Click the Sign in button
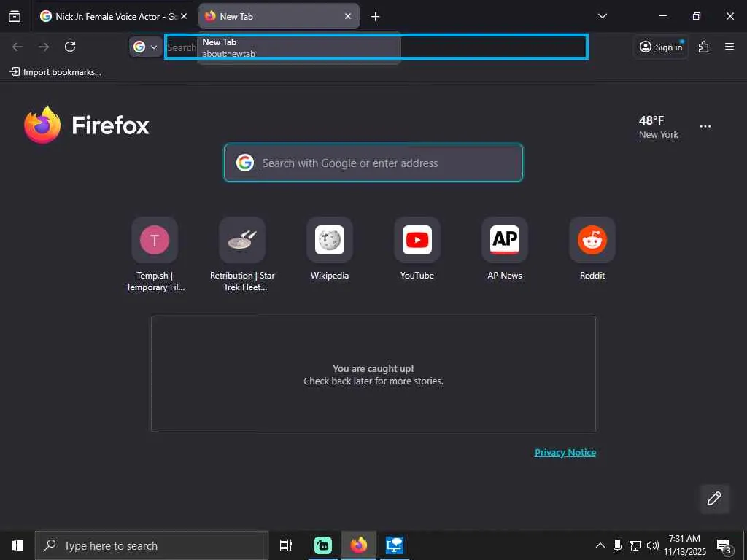The height and width of the screenshot is (560, 747). tap(661, 47)
